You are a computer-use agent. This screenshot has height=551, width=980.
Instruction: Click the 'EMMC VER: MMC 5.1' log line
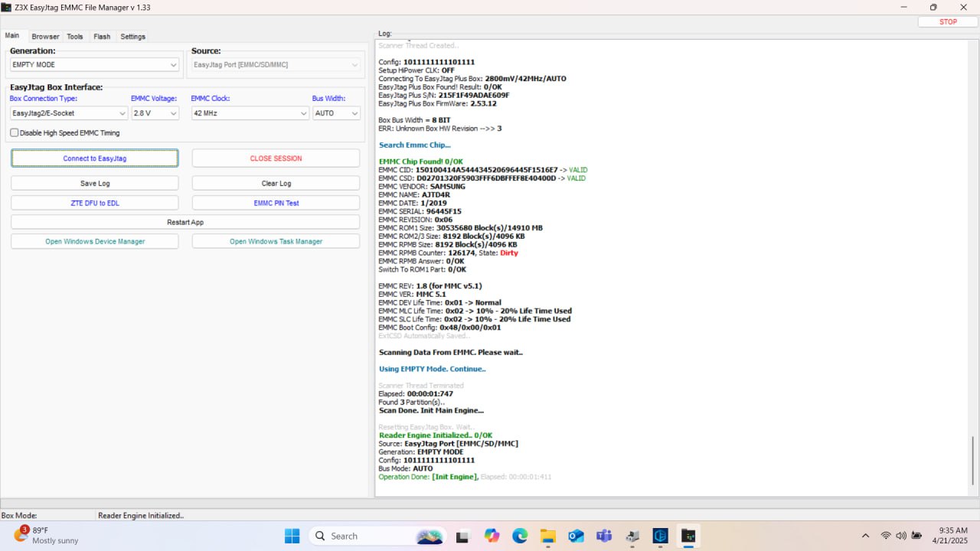[x=413, y=294]
